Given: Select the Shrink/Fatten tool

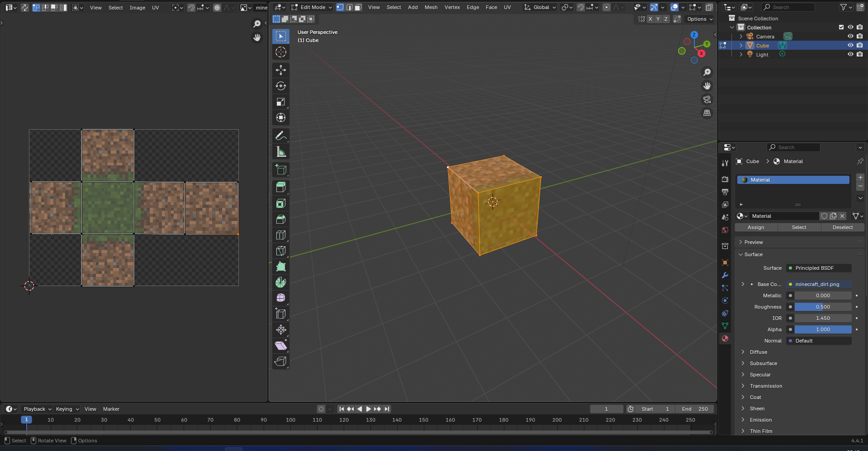Looking at the screenshot, I should tap(281, 329).
